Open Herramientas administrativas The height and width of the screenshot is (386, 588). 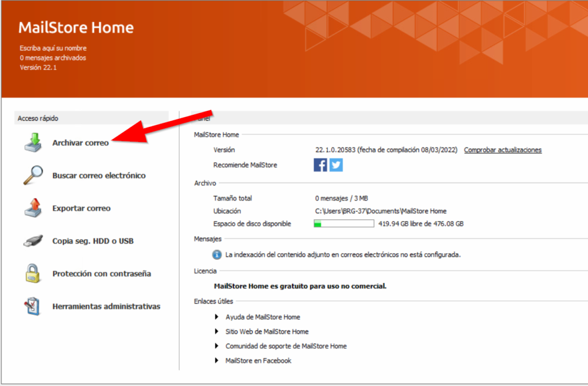pyautogui.click(x=106, y=307)
